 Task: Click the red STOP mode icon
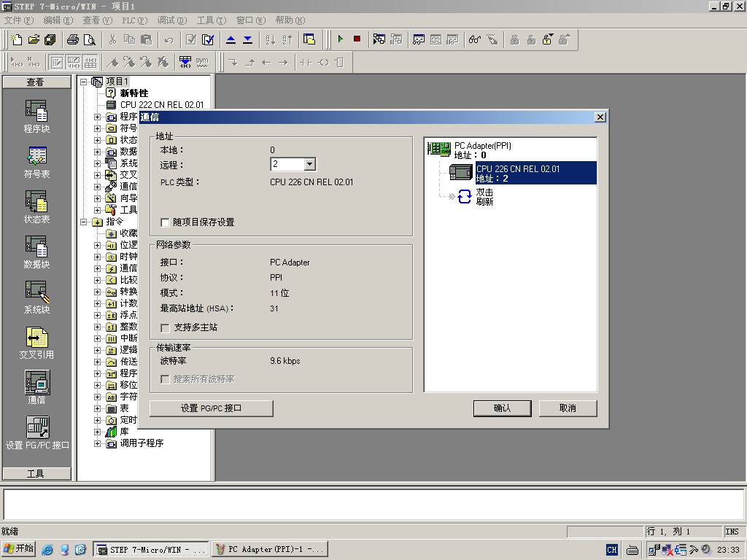coord(357,39)
